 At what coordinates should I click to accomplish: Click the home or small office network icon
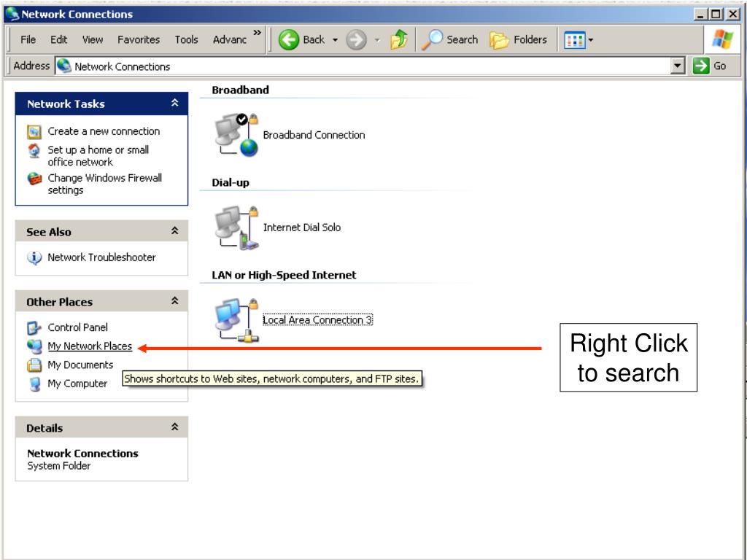[x=34, y=150]
